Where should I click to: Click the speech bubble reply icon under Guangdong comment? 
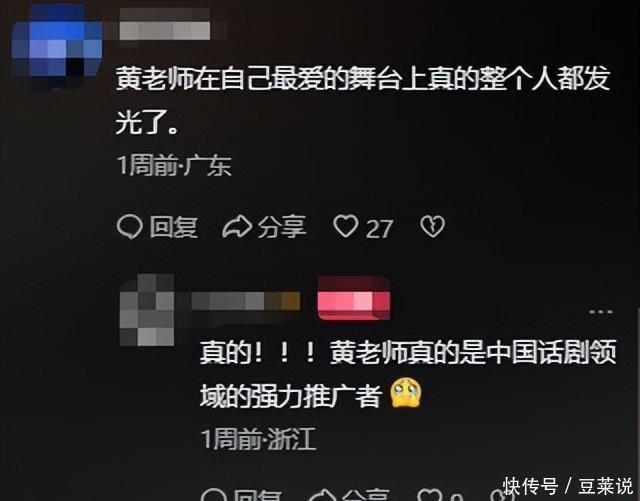coord(130,227)
